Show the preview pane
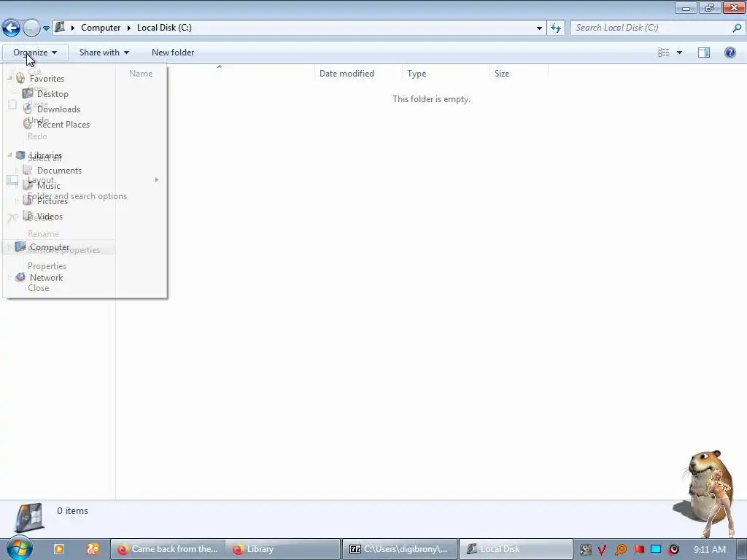Screen dimensions: 747x560 click(x=704, y=52)
